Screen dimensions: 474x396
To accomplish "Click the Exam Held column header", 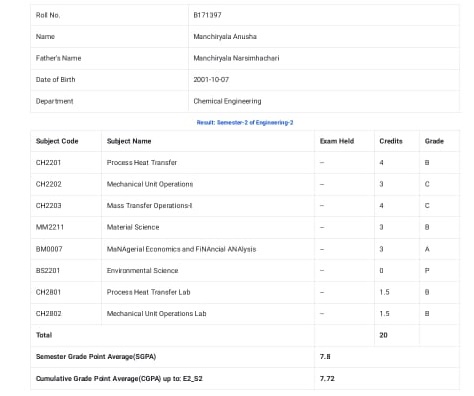I will [337, 141].
